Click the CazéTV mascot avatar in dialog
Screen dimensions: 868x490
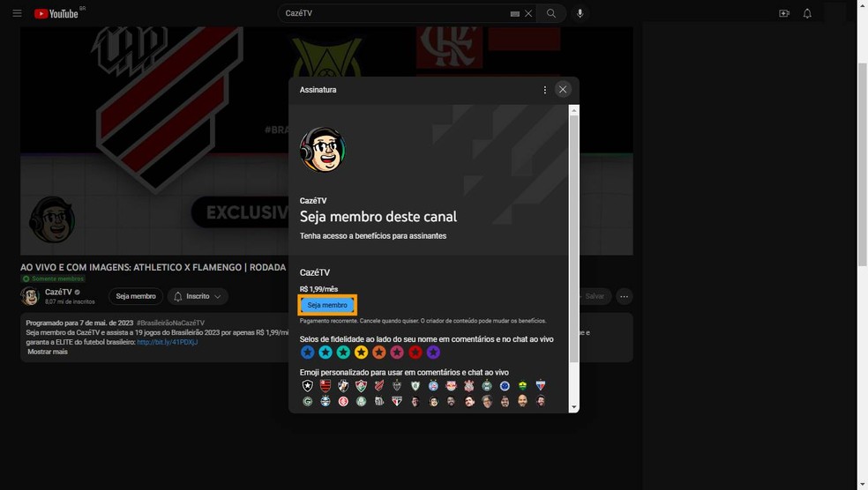[x=323, y=149]
